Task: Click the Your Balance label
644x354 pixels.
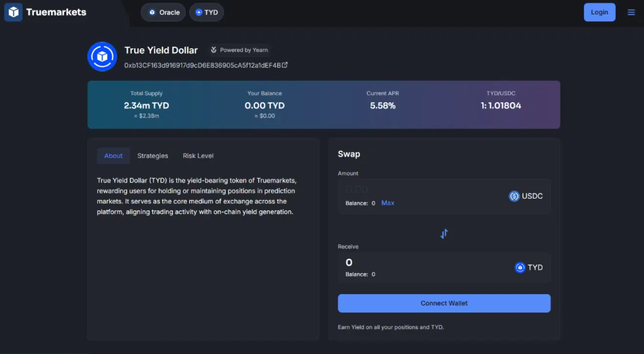Action: [265, 94]
